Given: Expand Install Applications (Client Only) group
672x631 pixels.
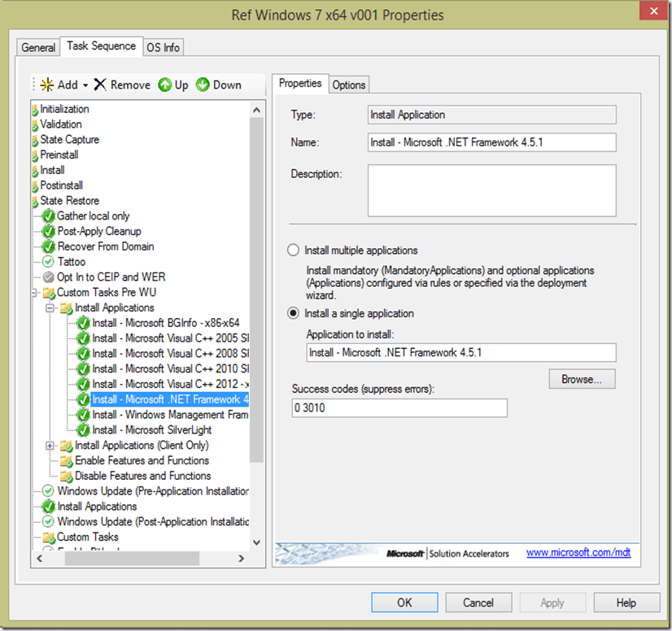Looking at the screenshot, I should point(50,446).
